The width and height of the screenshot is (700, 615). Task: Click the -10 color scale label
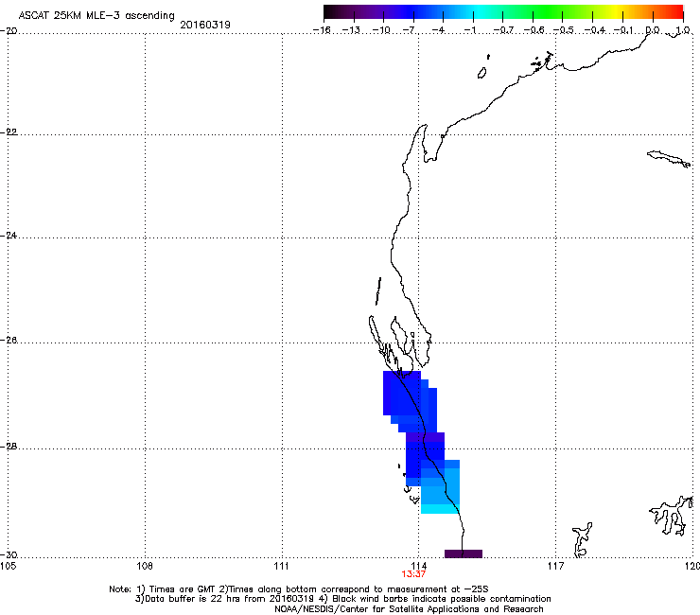coord(381,30)
